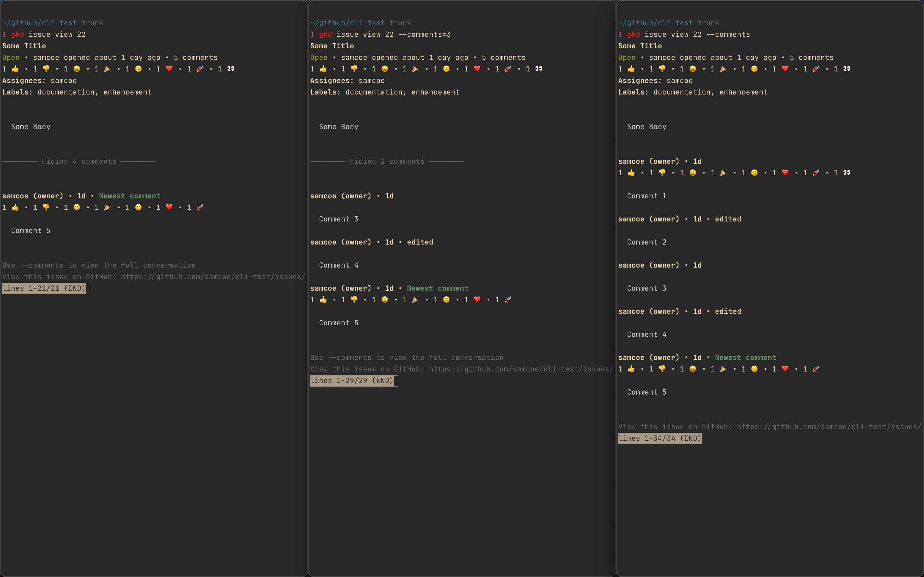Click the '--comments=3' flag in the middle command
The image size is (924, 577).
[x=425, y=34]
